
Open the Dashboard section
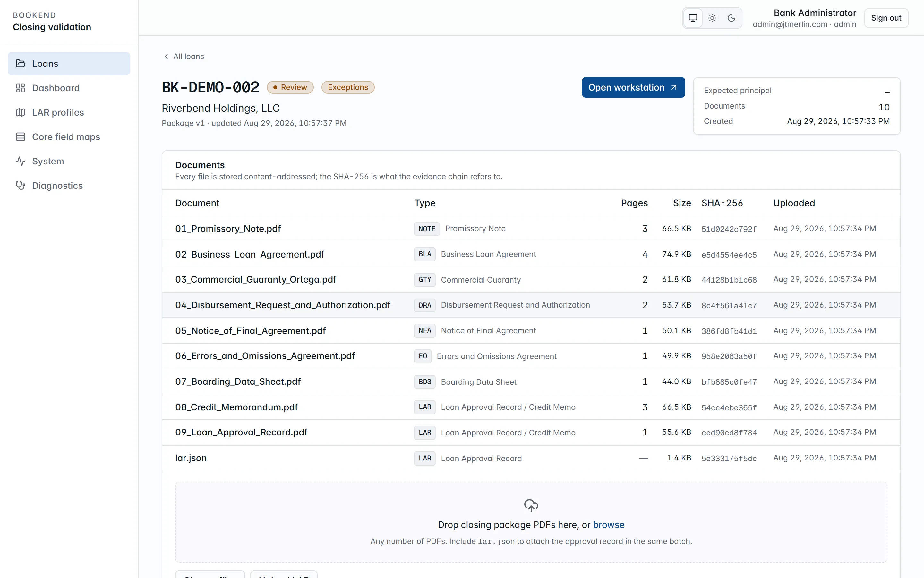(x=69, y=88)
